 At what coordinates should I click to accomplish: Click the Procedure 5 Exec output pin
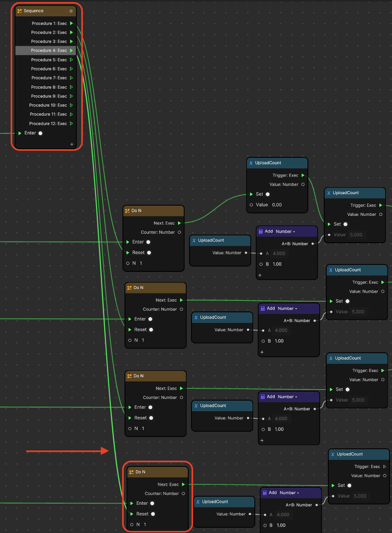click(x=71, y=60)
